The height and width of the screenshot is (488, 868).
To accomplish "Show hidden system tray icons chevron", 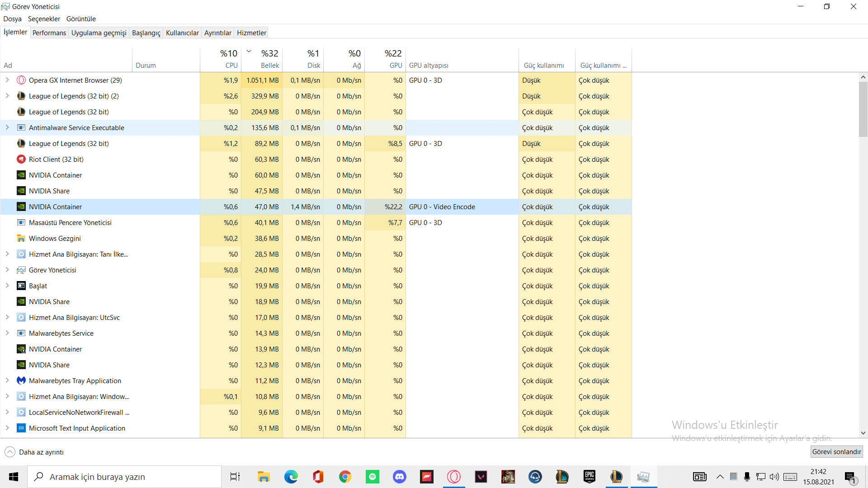I will click(720, 477).
